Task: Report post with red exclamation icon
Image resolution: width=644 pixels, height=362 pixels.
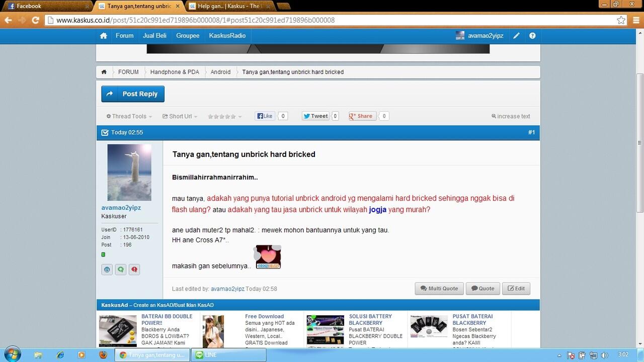Action: 134,269
